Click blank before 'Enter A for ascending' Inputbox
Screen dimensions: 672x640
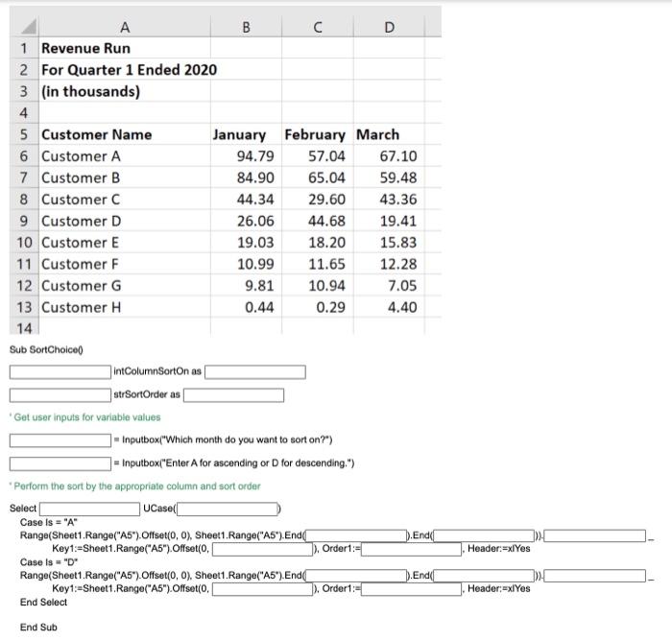tap(60, 463)
